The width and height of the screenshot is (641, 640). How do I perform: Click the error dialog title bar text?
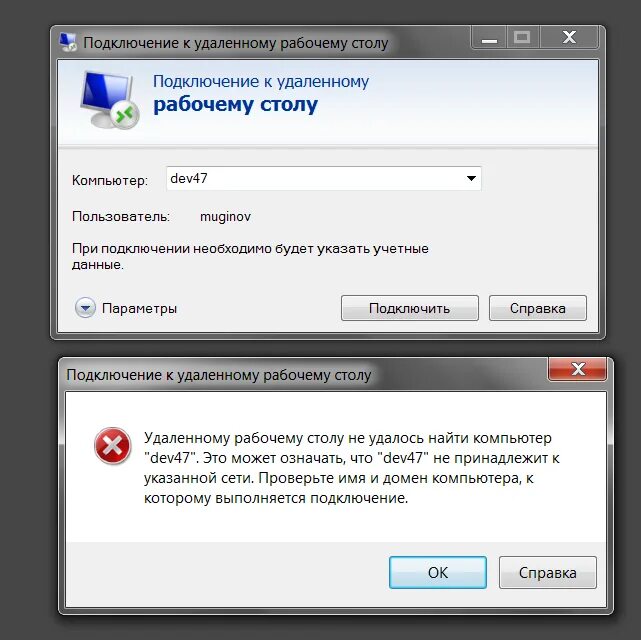click(219, 375)
